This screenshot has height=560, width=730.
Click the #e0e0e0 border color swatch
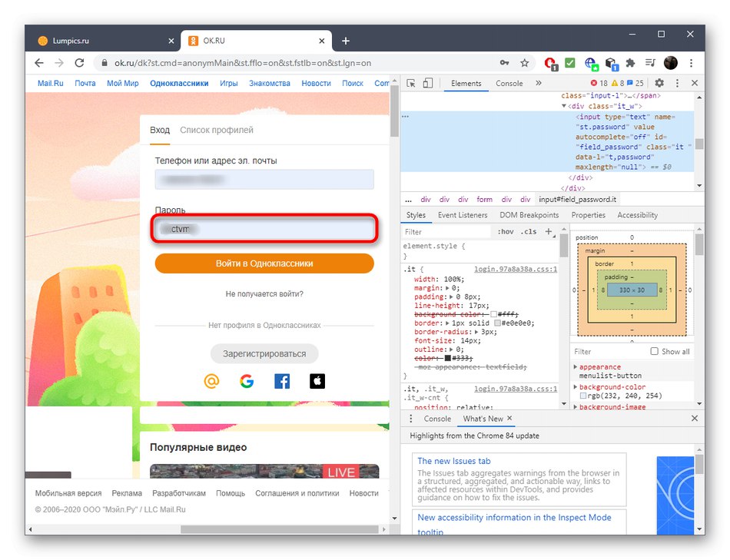[x=497, y=323]
